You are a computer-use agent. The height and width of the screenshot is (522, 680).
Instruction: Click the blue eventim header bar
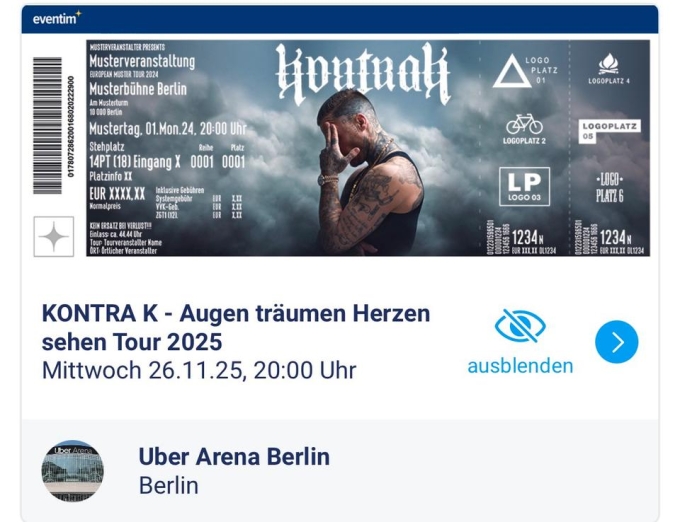(x=340, y=19)
